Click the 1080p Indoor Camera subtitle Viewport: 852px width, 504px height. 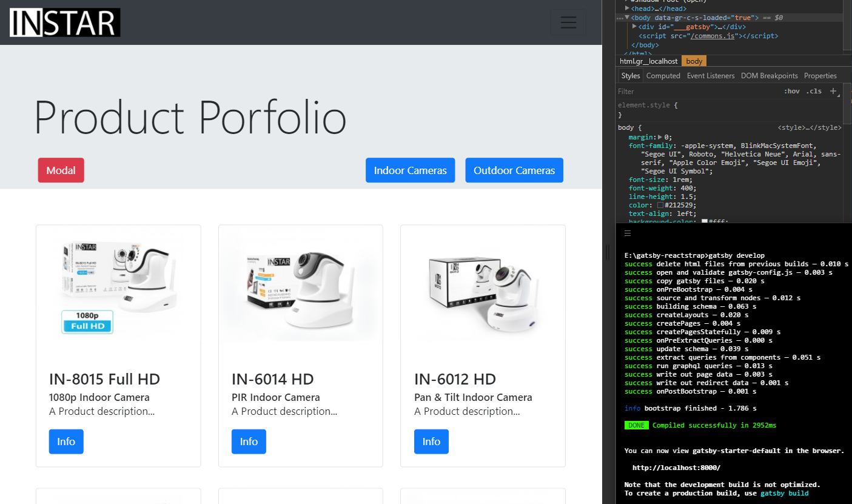pyautogui.click(x=99, y=397)
